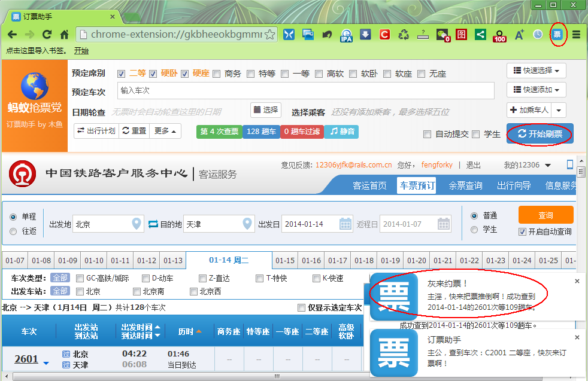Enable 仅显示选定车次 checkbox
The image size is (588, 381).
(x=302, y=307)
